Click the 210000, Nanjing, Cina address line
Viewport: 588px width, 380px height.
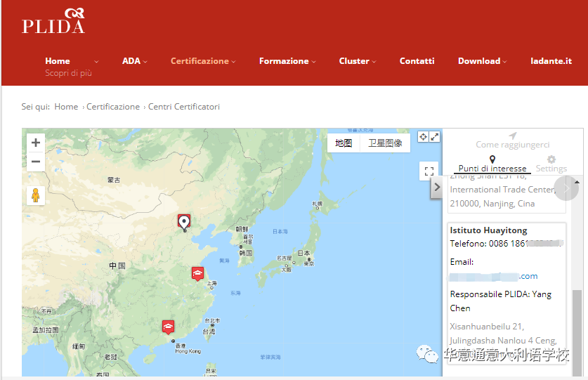pos(492,204)
